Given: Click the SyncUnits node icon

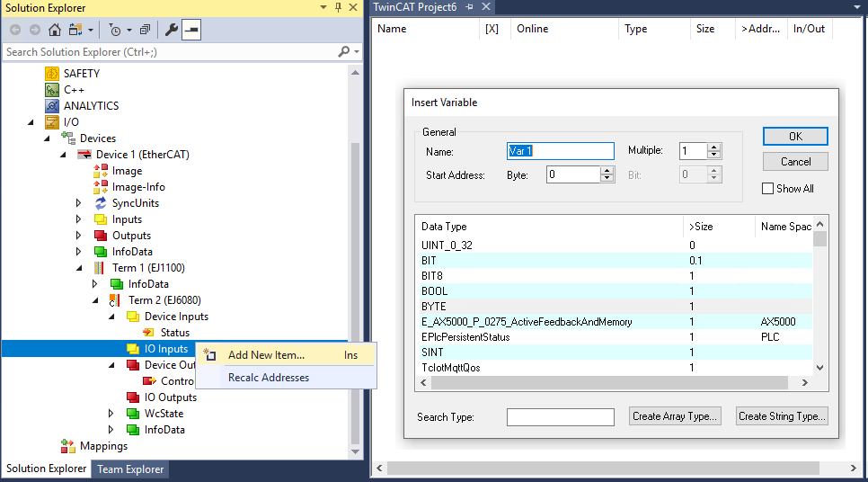Looking at the screenshot, I should click(101, 202).
